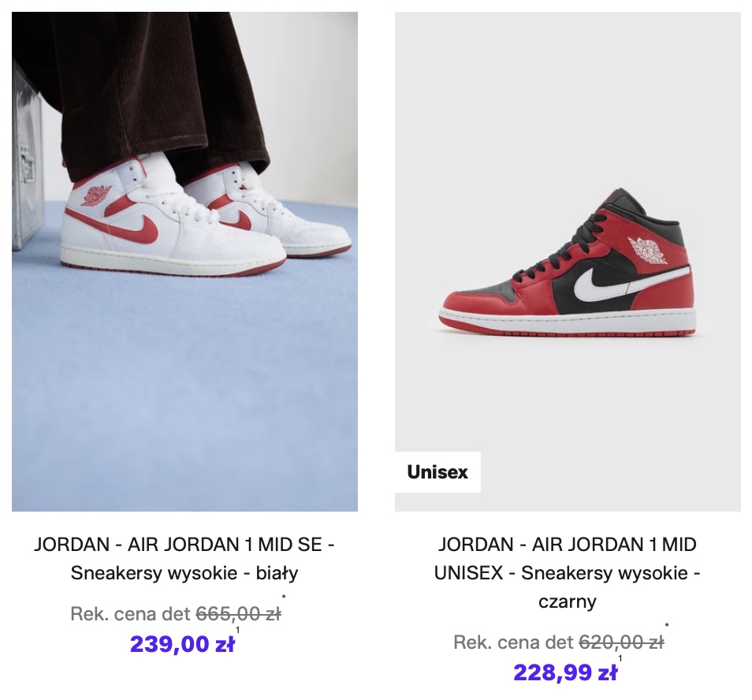
Task: Click the crossed-out price 665,00 zł
Action: [238, 614]
